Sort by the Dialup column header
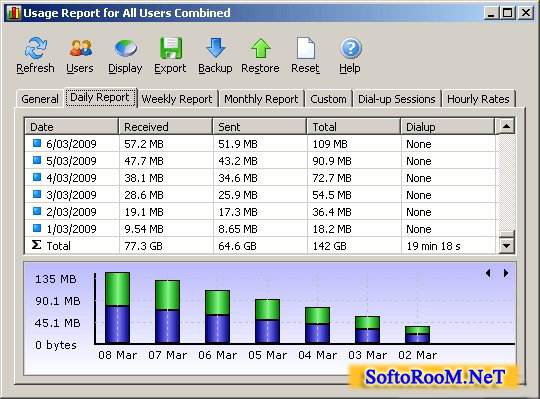The image size is (540, 399). (x=448, y=126)
